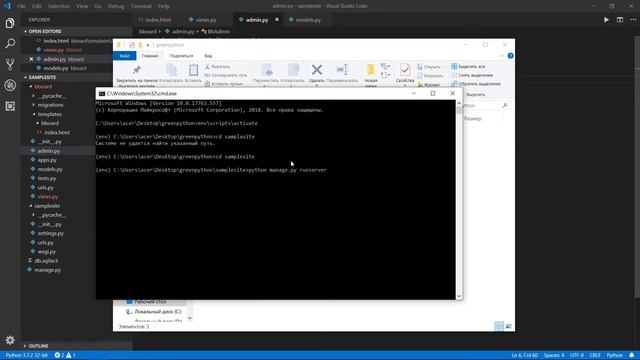This screenshot has height=360, width=640.
Task: Switch to the index.html editor tab
Action: tap(158, 20)
